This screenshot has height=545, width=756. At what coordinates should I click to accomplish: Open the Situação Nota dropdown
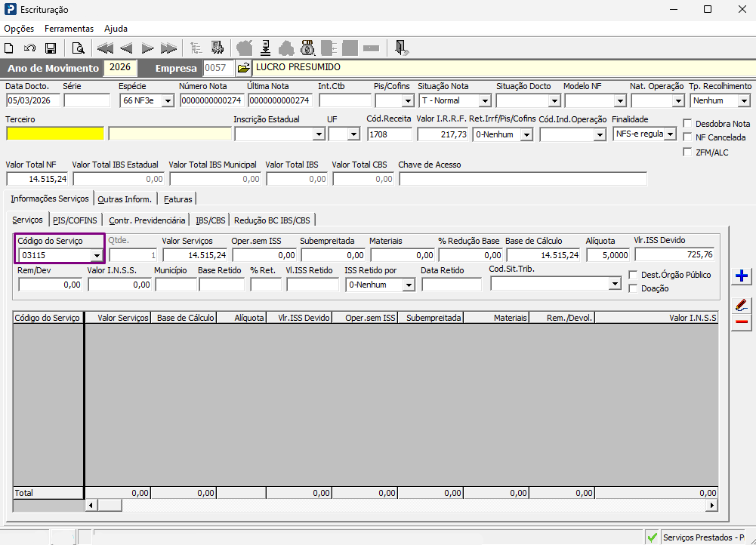(x=485, y=100)
